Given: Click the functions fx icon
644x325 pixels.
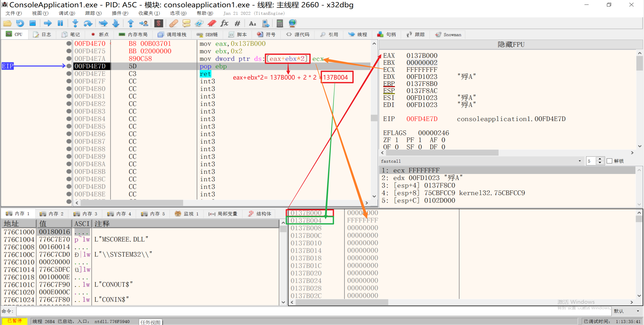Looking at the screenshot, I should (x=224, y=23).
